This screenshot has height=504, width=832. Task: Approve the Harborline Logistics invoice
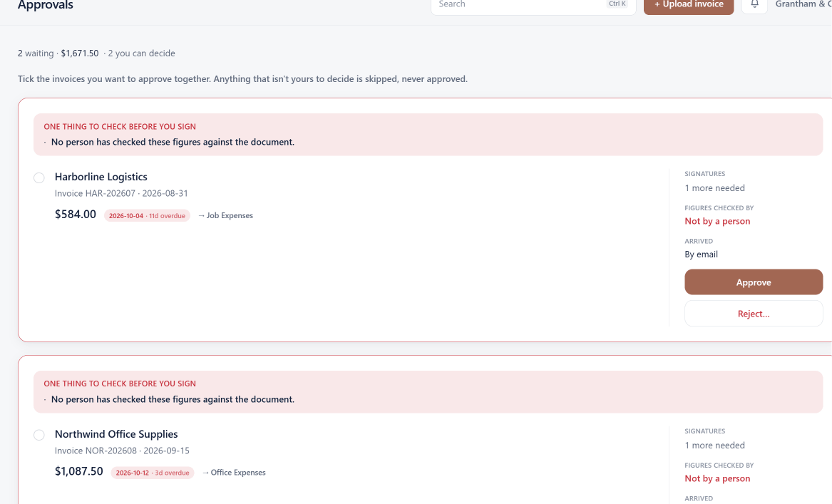click(x=754, y=282)
